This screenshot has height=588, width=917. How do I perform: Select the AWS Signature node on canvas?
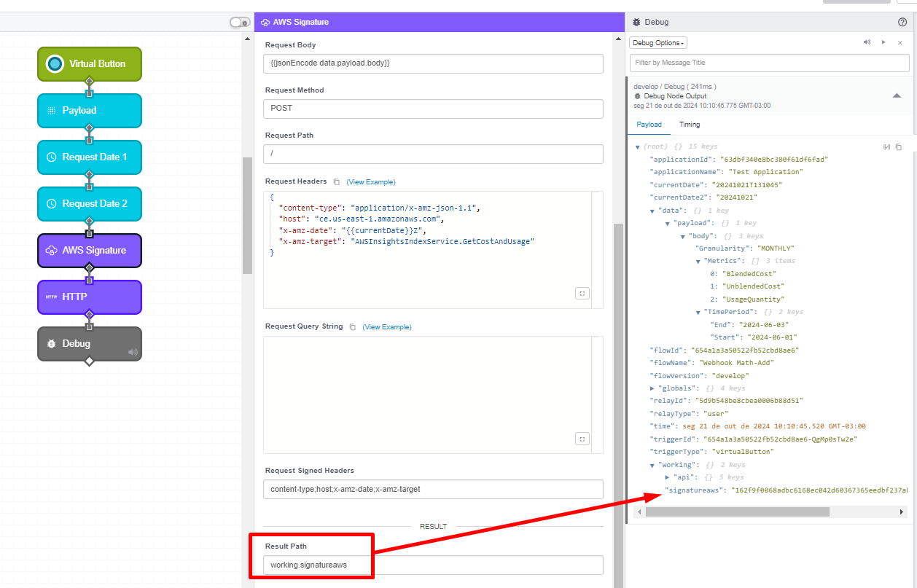pyautogui.click(x=90, y=251)
